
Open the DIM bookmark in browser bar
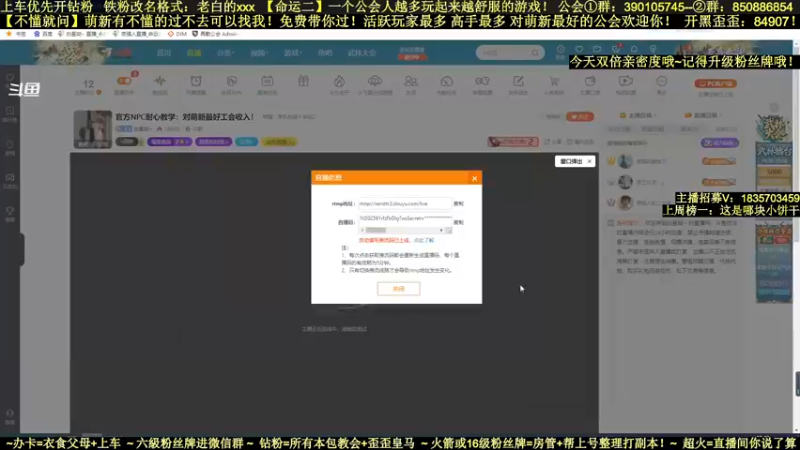(x=177, y=34)
